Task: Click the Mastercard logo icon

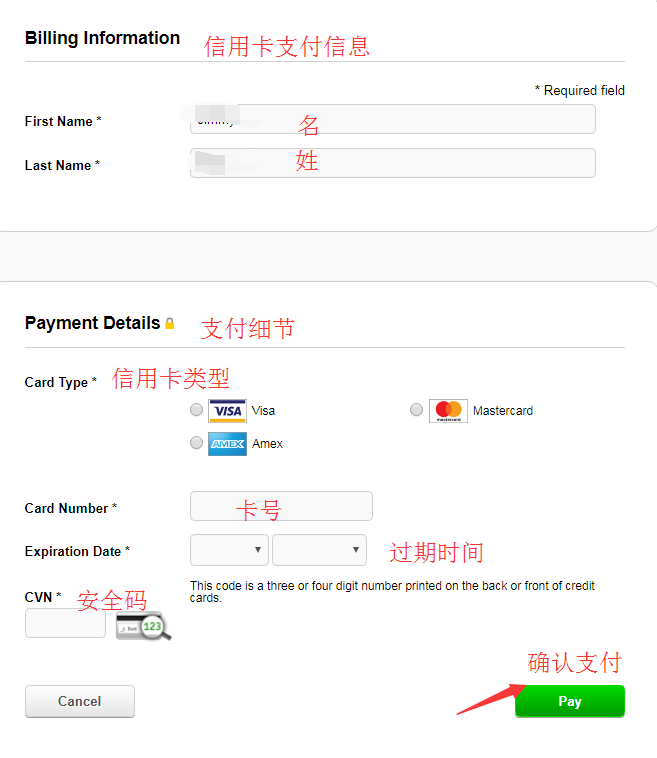Action: (448, 411)
